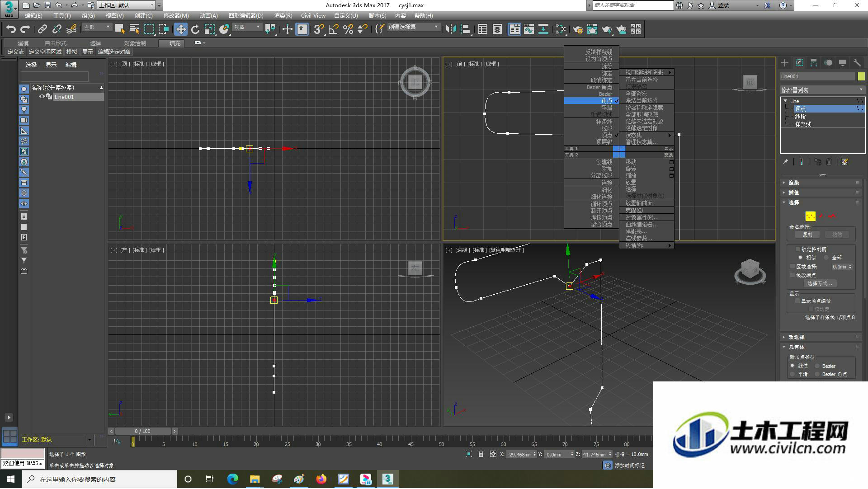Click the Pin Stack icon
This screenshot has height=489, width=868.
(x=786, y=162)
